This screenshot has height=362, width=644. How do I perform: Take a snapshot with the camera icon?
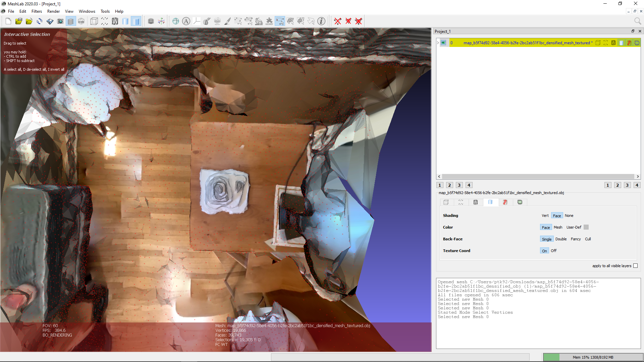pyautogui.click(x=60, y=21)
